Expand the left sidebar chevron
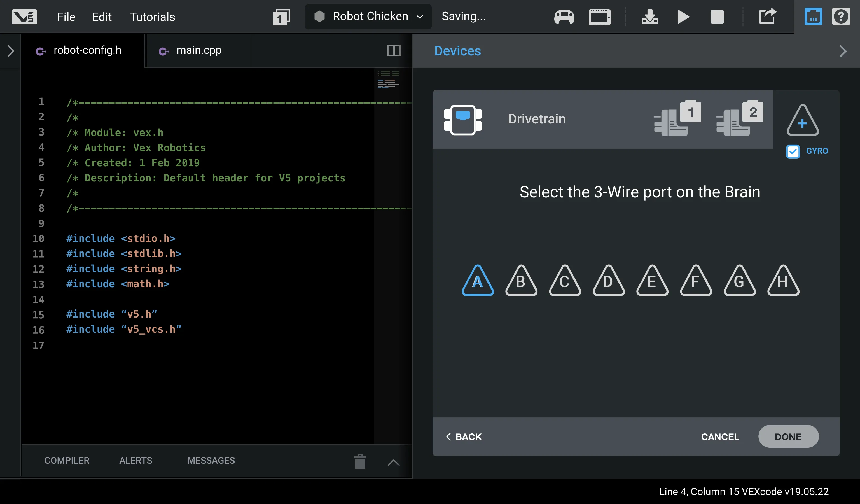The image size is (860, 504). [11, 51]
